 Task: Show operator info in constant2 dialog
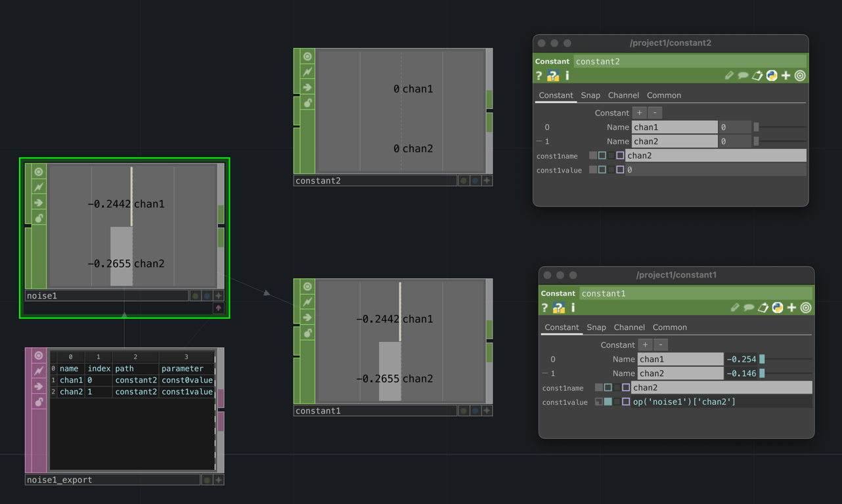(567, 76)
